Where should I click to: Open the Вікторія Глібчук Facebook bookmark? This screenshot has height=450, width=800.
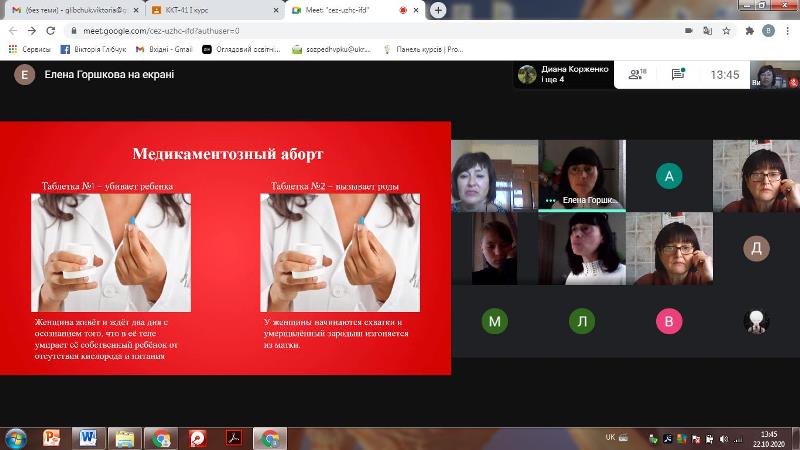coord(93,49)
